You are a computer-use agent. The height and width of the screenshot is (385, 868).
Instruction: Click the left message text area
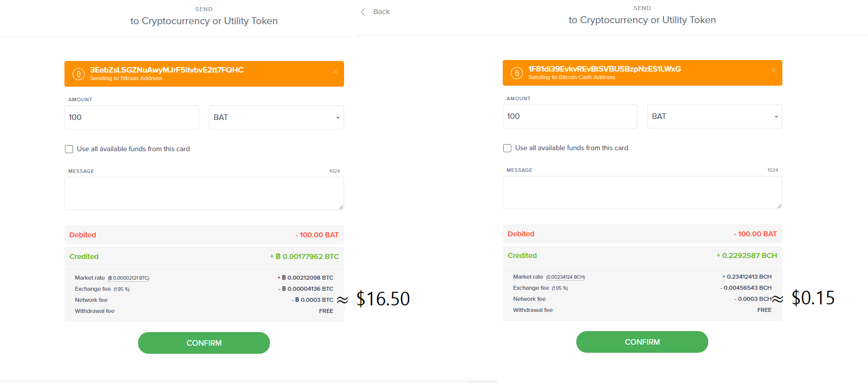coord(204,194)
